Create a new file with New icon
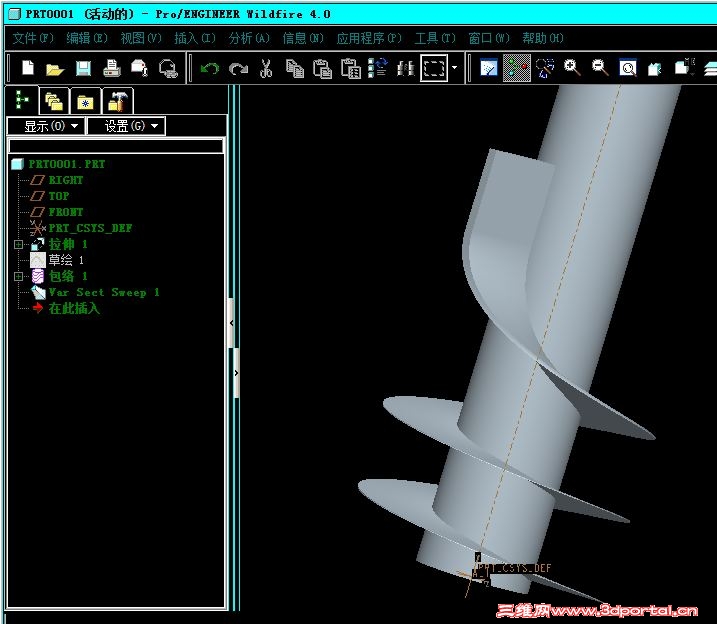This screenshot has width=717, height=624. [x=28, y=68]
